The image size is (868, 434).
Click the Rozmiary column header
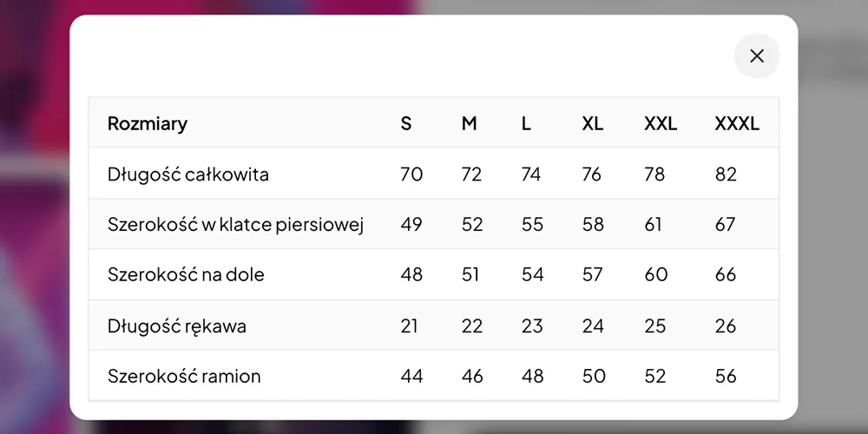(x=148, y=123)
